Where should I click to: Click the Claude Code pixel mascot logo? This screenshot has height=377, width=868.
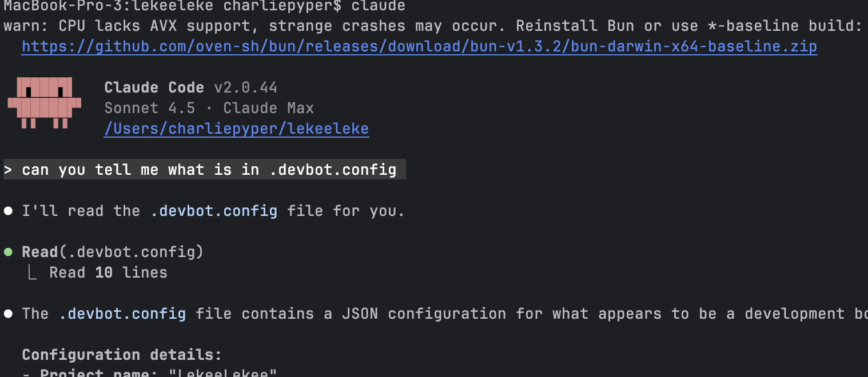[x=44, y=102]
